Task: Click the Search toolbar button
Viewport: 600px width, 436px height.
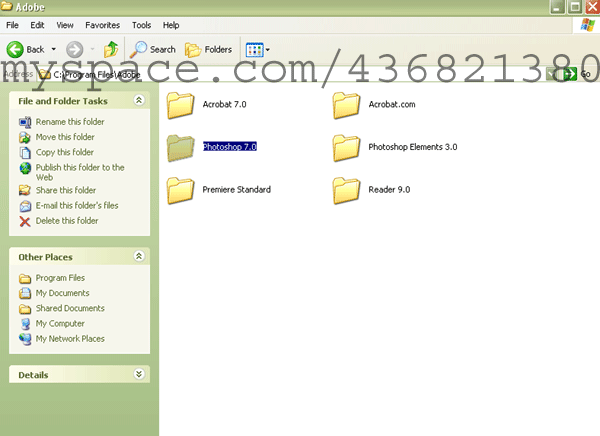Action: (153, 49)
